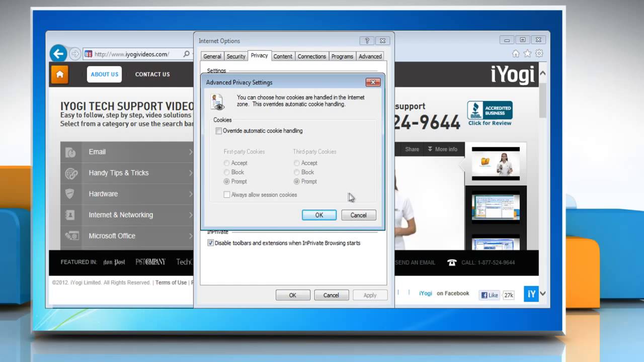The image size is (644, 362).
Task: Click the blue iY logo badge
Action: 531,294
